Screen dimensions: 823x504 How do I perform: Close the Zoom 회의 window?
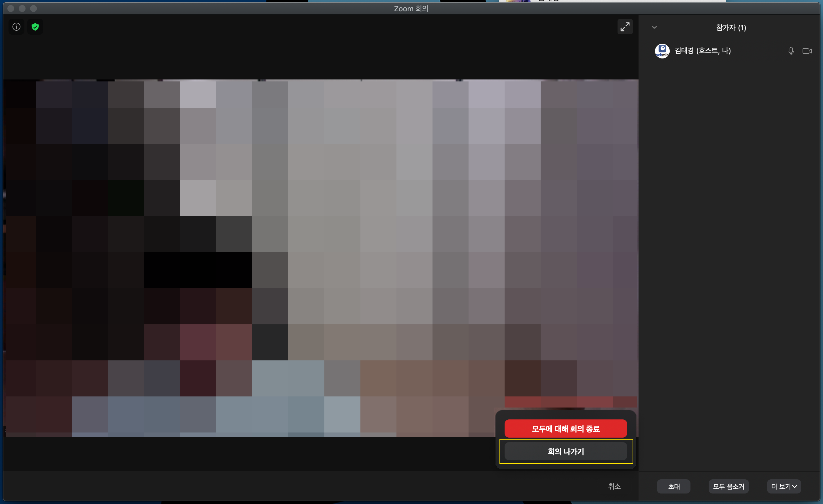pyautogui.click(x=11, y=9)
